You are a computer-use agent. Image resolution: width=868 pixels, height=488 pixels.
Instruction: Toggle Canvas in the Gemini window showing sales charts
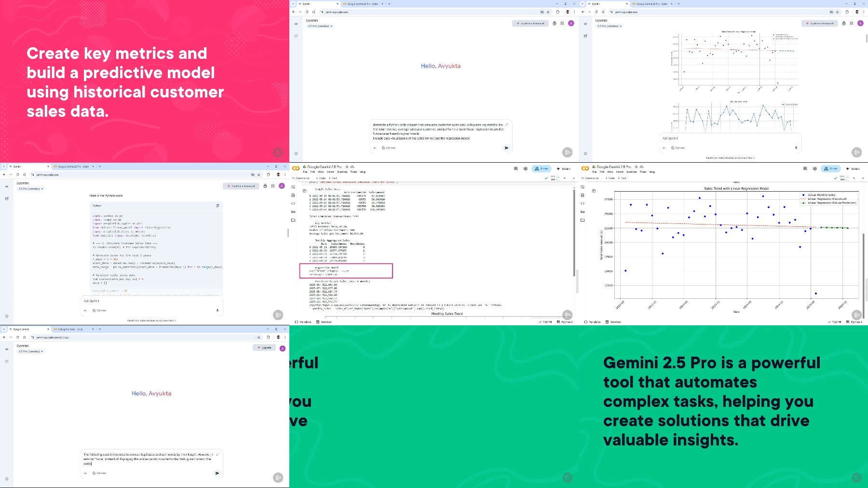(x=678, y=148)
